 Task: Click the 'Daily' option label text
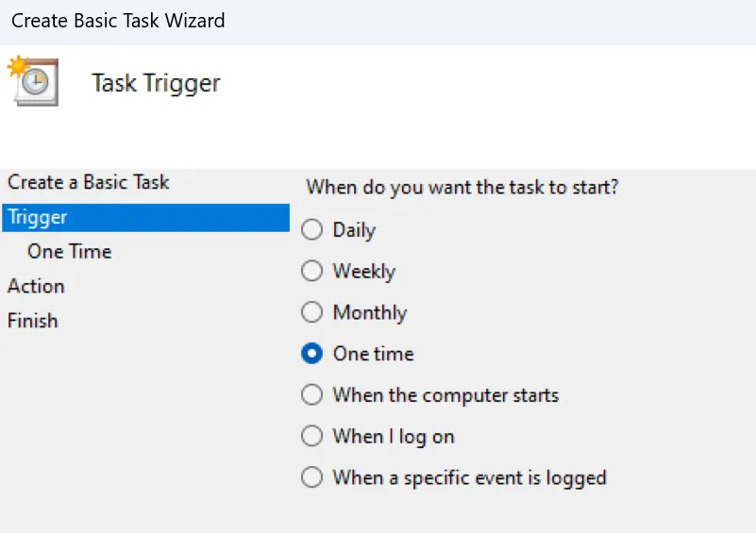click(354, 230)
